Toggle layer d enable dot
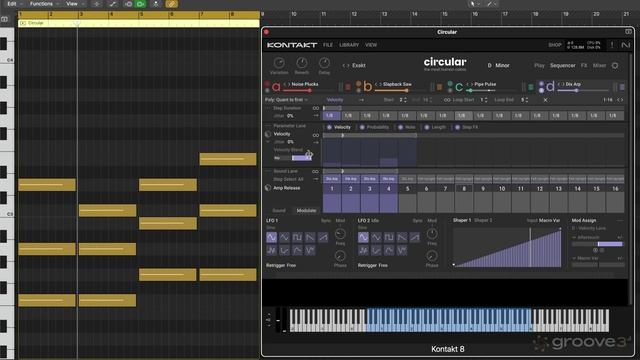 (x=541, y=84)
